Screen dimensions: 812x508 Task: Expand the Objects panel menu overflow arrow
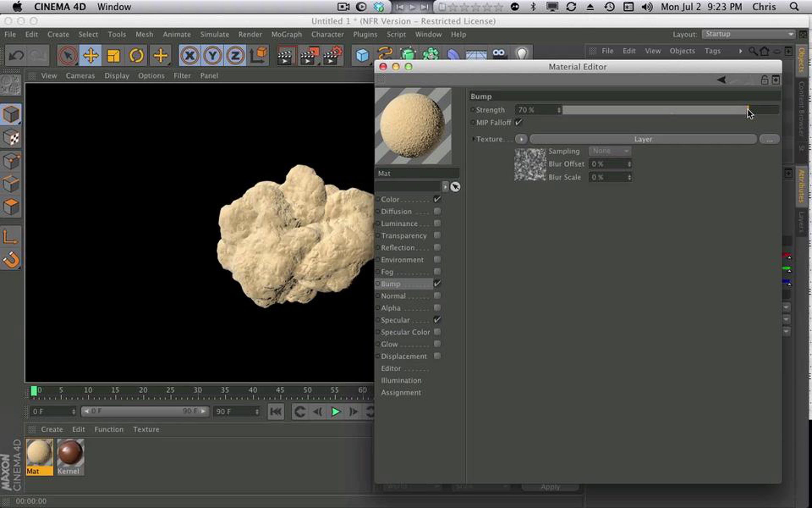tap(740, 51)
